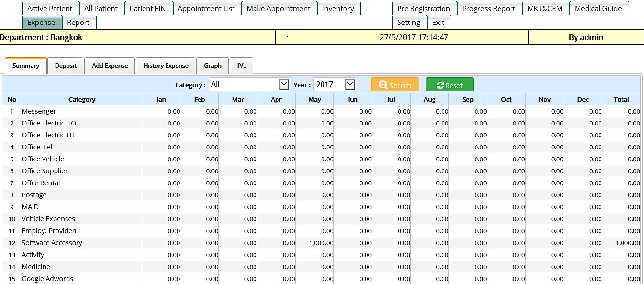Open All Patient menu

[x=101, y=8]
